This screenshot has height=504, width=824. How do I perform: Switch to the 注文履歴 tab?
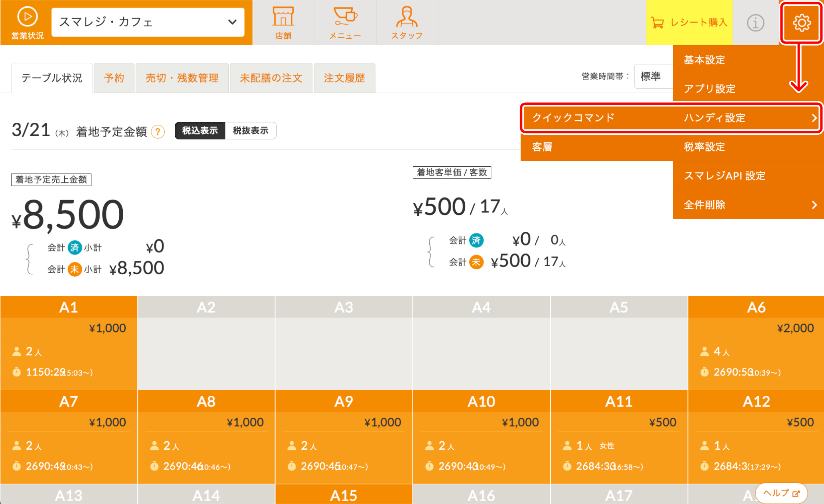click(x=344, y=78)
